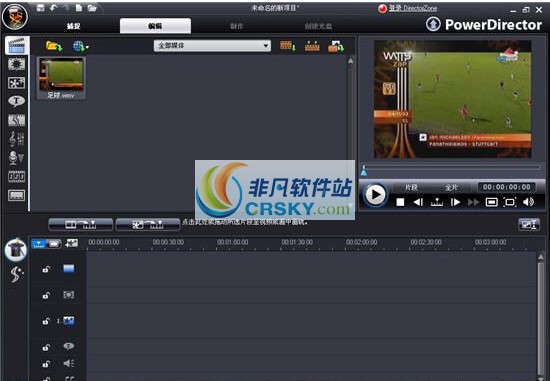Open the PiP Objects Room icon
550x381 pixels.
pyautogui.click(x=16, y=83)
